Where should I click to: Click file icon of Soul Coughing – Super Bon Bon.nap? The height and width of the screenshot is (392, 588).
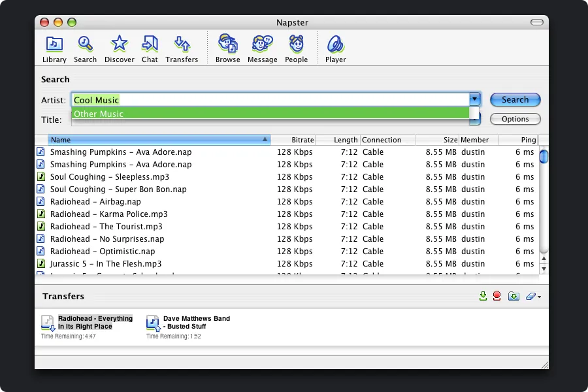tap(41, 189)
